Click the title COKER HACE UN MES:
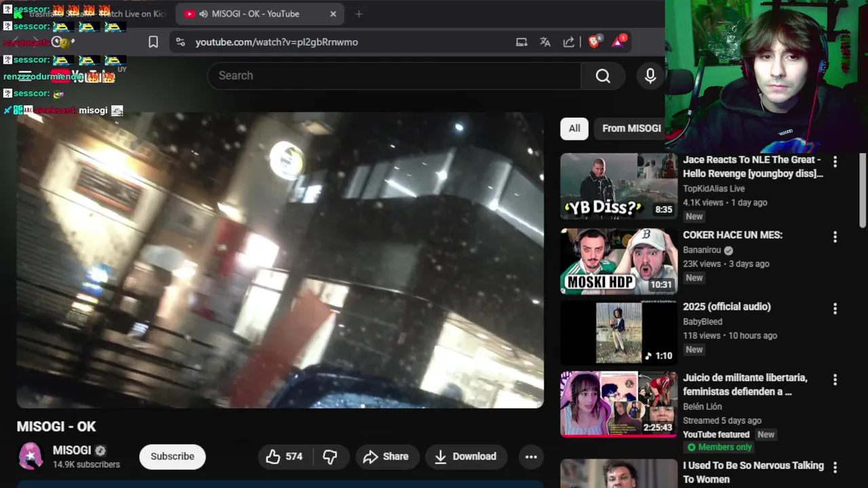The image size is (868, 488). coord(732,235)
